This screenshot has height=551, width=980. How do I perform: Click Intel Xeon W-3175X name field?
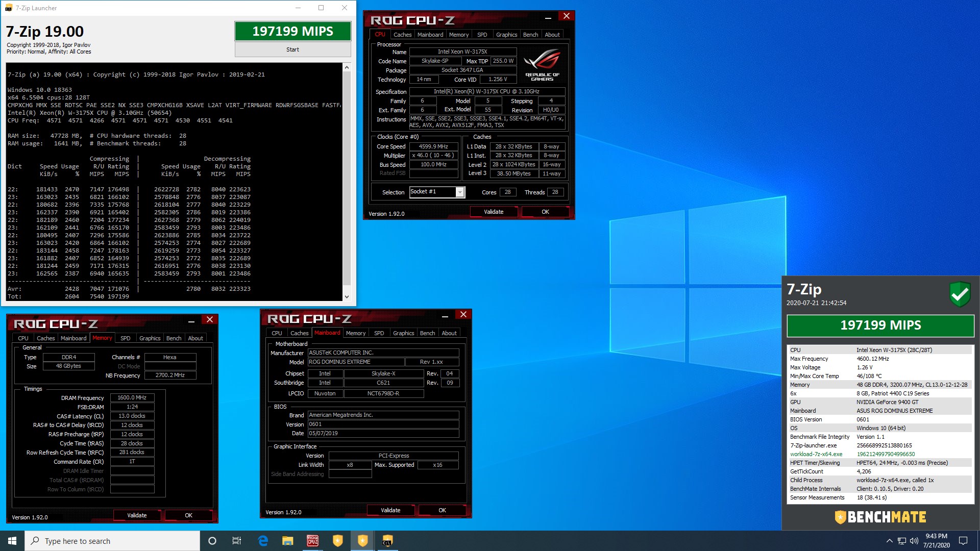(x=462, y=52)
